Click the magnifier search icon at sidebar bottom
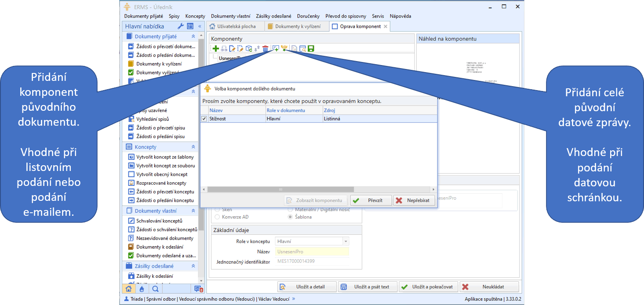This screenshot has height=305, width=644. (155, 289)
